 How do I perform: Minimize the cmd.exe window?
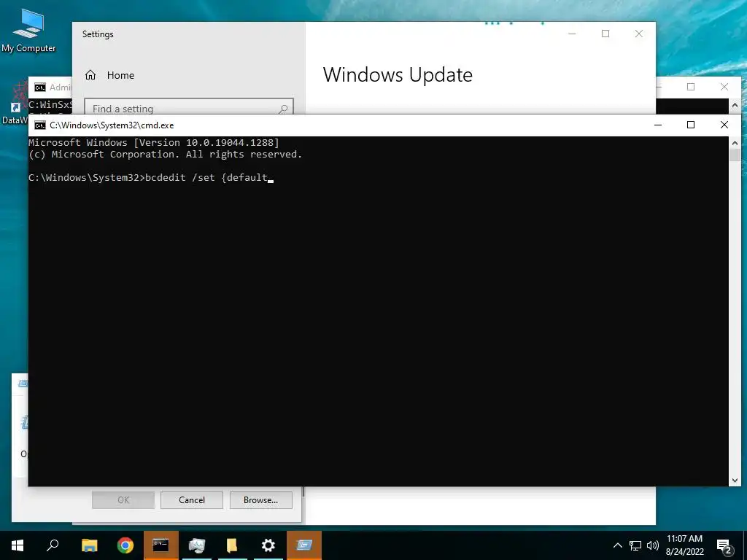click(658, 125)
